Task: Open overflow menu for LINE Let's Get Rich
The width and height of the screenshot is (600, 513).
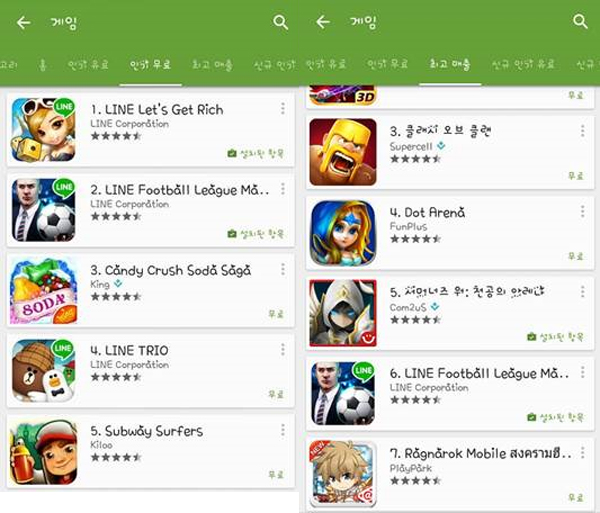Action: [x=283, y=109]
